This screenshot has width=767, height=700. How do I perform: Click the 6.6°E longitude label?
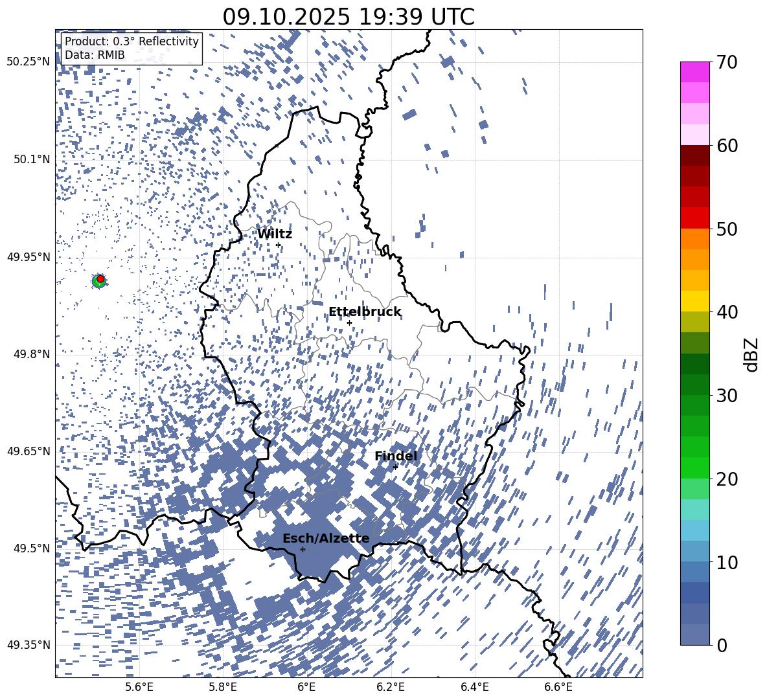[x=558, y=687]
